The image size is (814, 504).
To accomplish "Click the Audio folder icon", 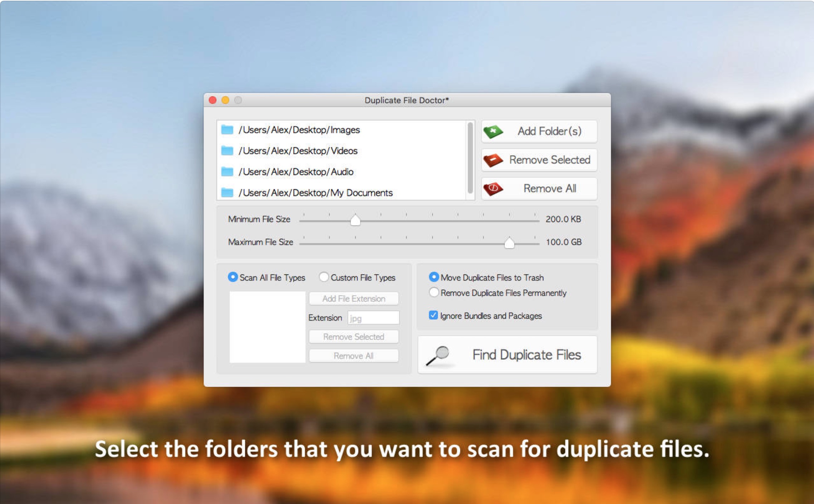I will pyautogui.click(x=227, y=172).
